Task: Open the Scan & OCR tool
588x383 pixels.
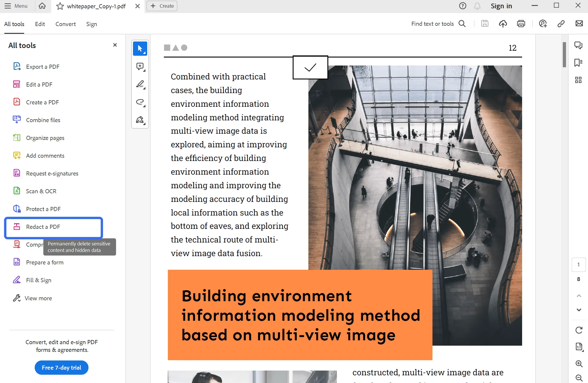Action: pos(42,191)
